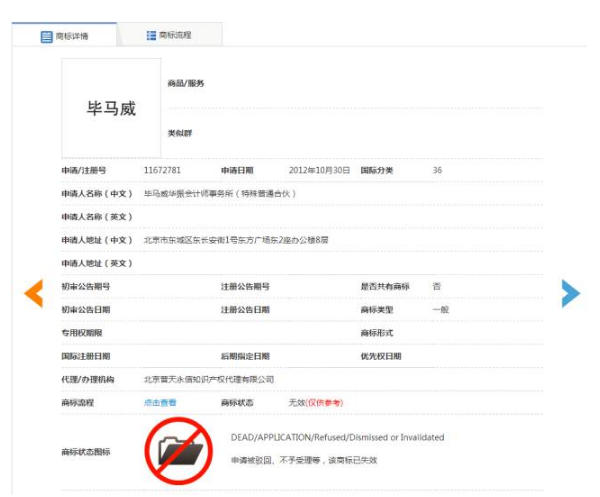Click trademark status 无效 text

pyautogui.click(x=297, y=402)
